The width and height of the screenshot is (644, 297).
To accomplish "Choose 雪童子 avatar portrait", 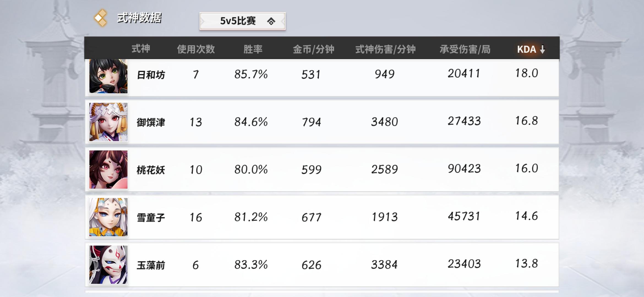I will click(108, 217).
